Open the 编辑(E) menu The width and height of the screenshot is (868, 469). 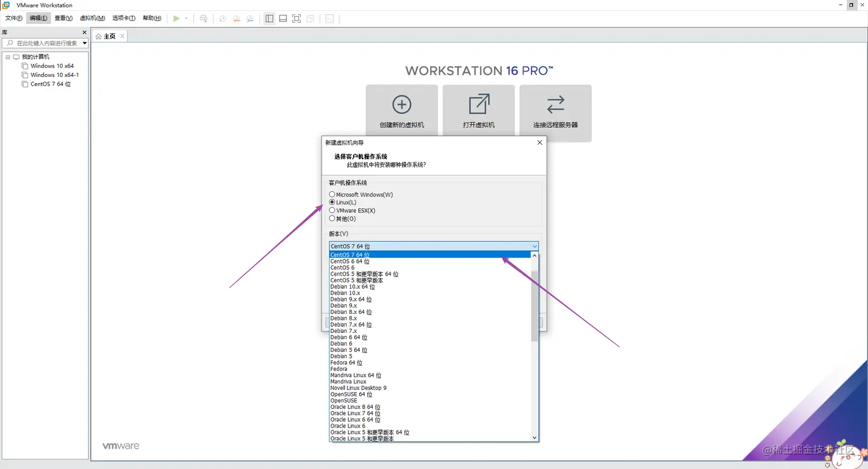[x=38, y=18]
